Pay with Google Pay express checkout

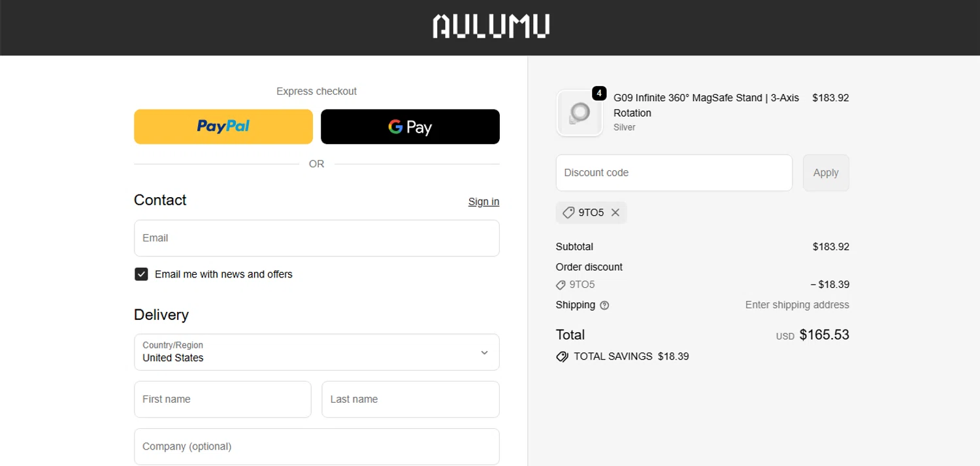click(410, 127)
